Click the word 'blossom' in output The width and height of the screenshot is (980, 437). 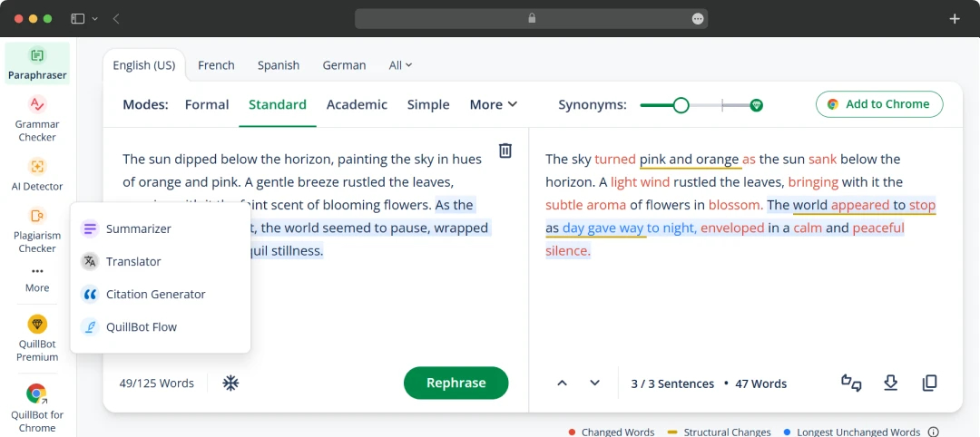pos(735,205)
